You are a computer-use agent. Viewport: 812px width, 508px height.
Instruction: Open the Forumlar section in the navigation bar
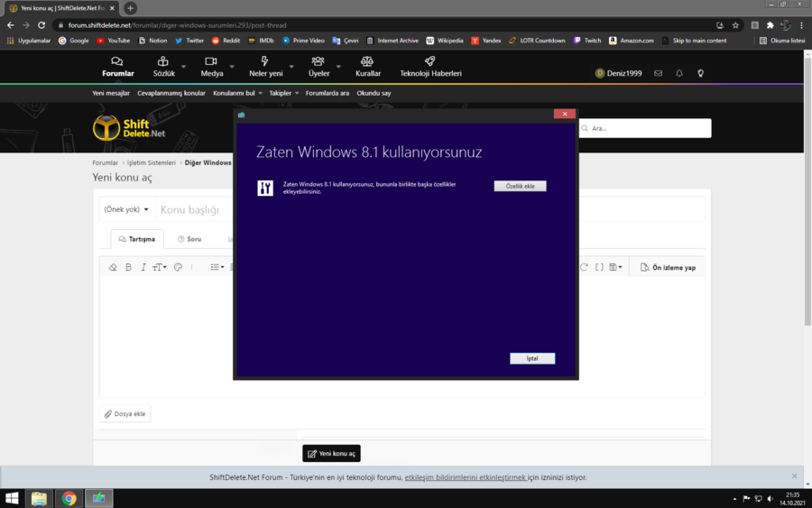point(117,68)
